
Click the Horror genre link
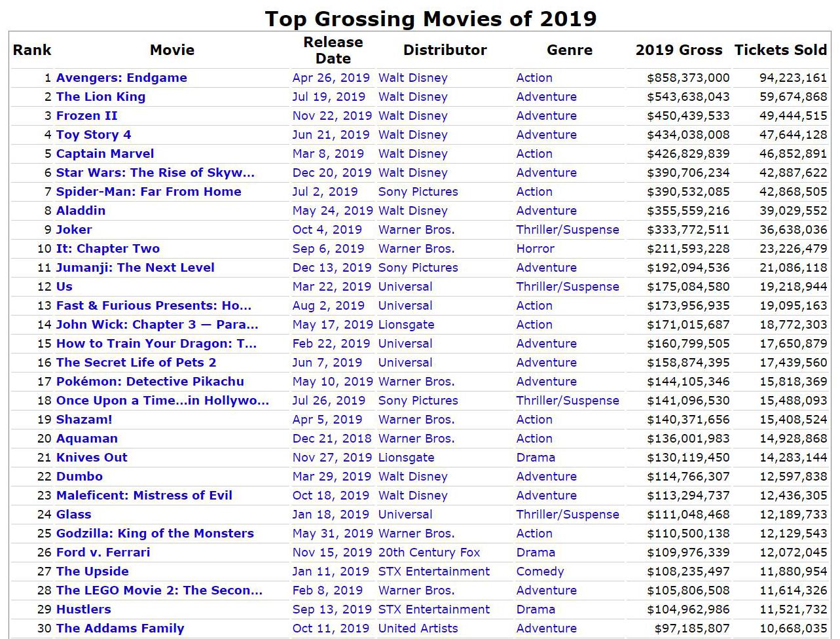click(536, 248)
